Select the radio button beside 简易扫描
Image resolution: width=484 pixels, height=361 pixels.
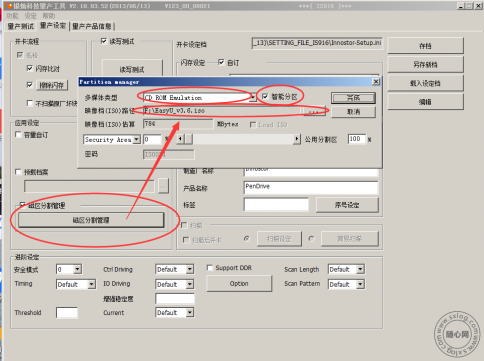point(311,239)
